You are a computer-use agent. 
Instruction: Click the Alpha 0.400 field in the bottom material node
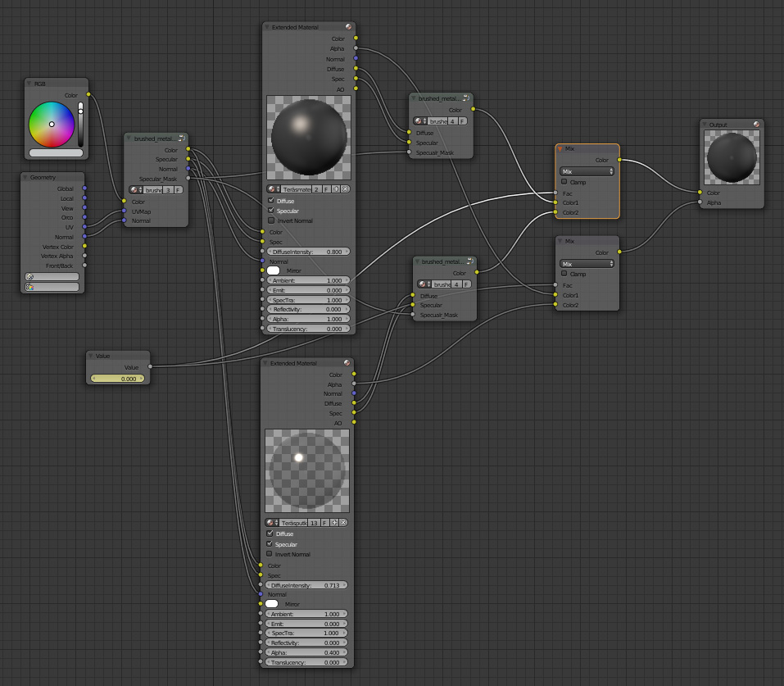tap(306, 652)
